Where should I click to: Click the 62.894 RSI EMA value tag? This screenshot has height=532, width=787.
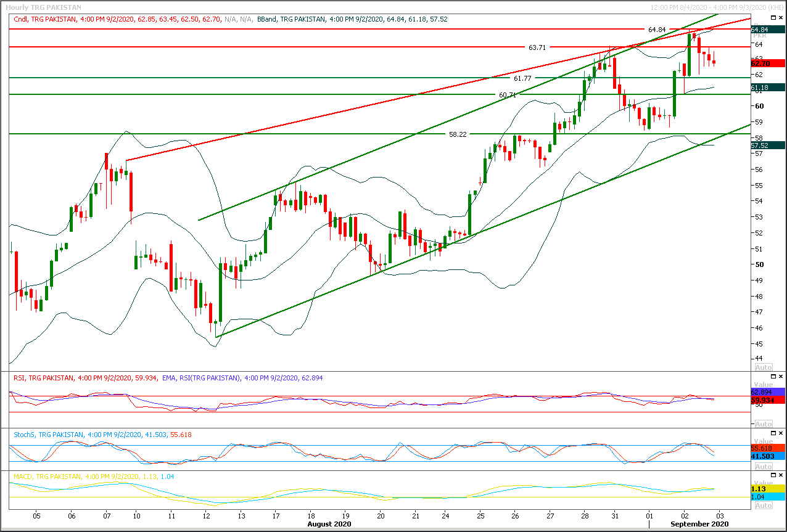(x=767, y=392)
